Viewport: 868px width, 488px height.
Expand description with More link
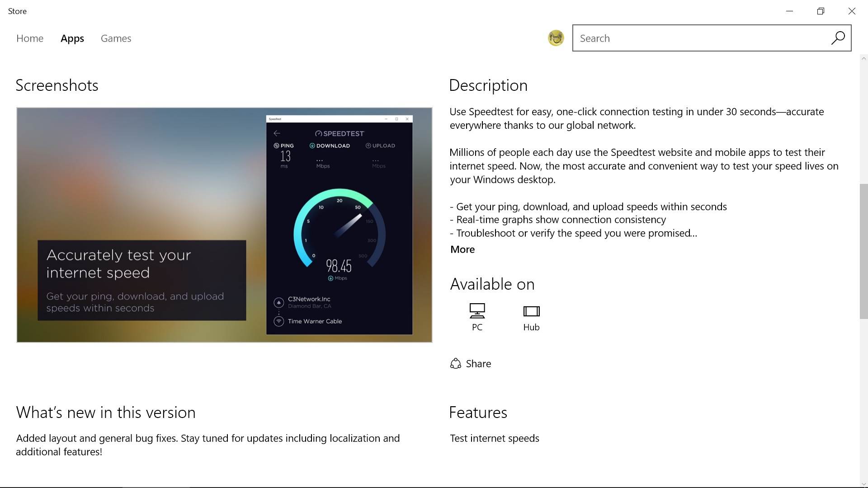pos(462,249)
